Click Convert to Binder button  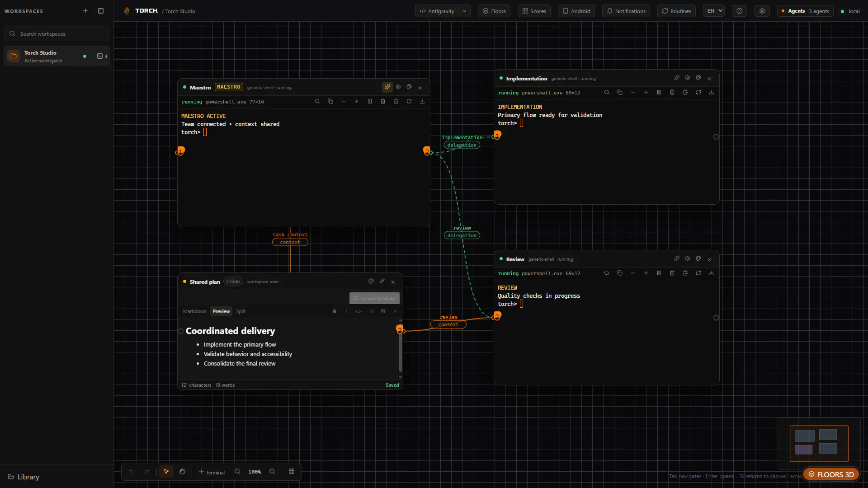click(x=374, y=298)
